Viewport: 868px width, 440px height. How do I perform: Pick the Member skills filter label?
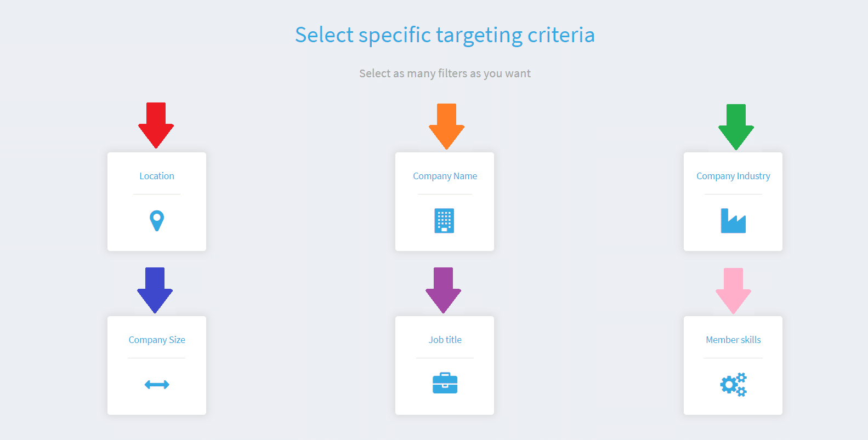(733, 340)
